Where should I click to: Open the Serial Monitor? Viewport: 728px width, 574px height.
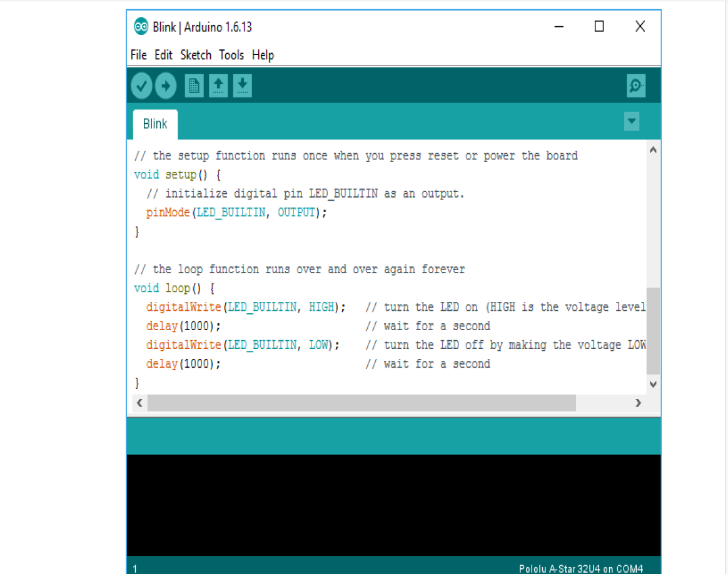(x=635, y=86)
